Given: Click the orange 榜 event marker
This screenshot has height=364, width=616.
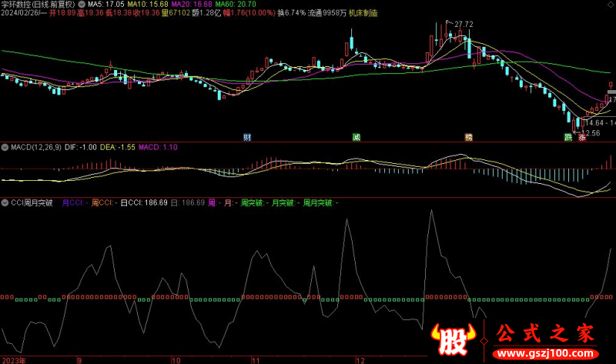Looking at the screenshot, I should click(x=468, y=137).
